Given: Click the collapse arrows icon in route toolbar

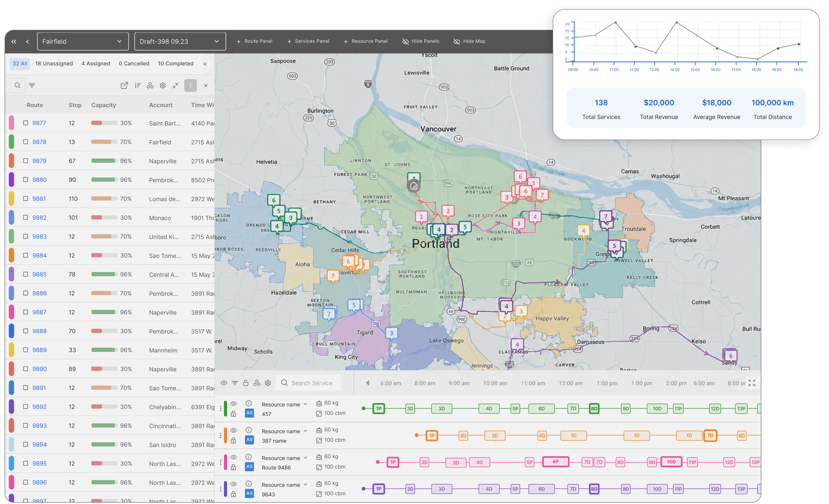Looking at the screenshot, I should [x=175, y=86].
